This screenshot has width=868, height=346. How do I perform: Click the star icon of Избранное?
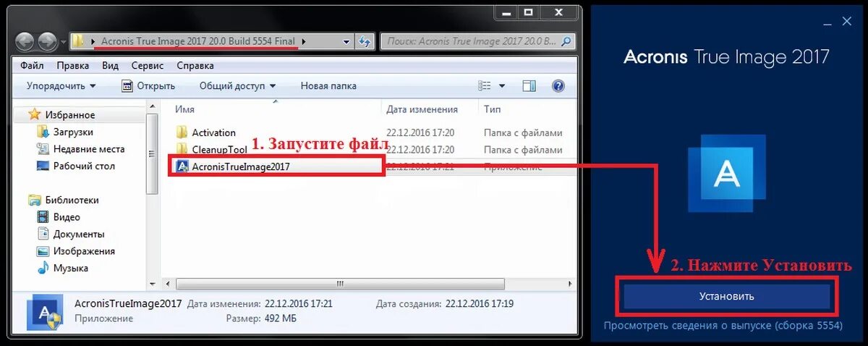pos(34,114)
